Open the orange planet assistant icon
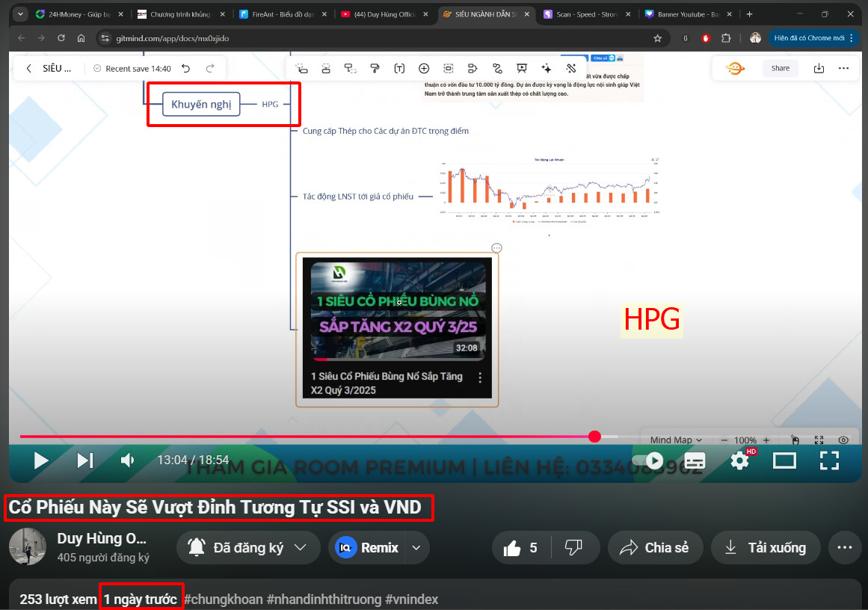Viewport: 868px width, 610px height. point(735,69)
